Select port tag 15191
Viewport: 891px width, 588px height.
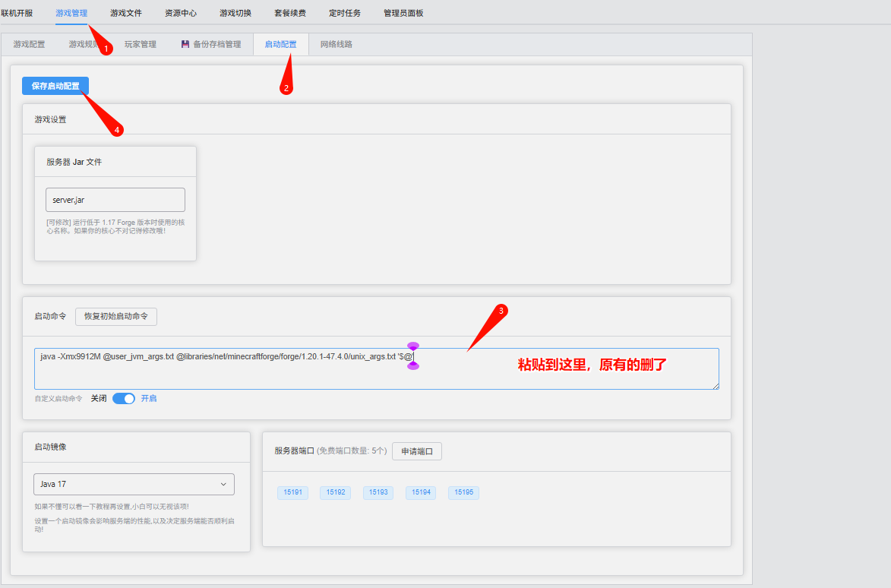click(292, 492)
